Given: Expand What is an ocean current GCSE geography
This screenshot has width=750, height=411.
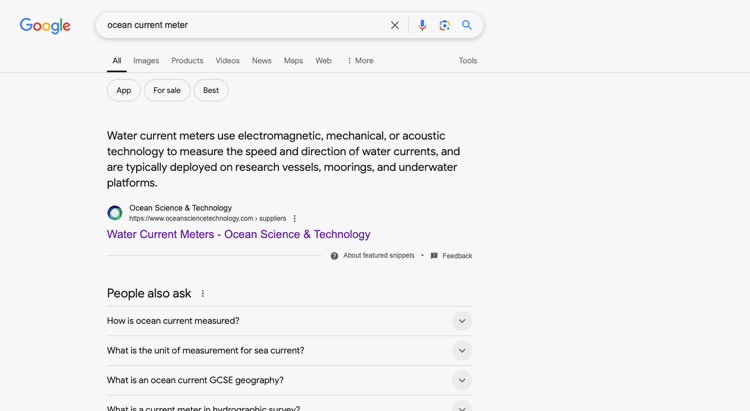Looking at the screenshot, I should click(289, 380).
